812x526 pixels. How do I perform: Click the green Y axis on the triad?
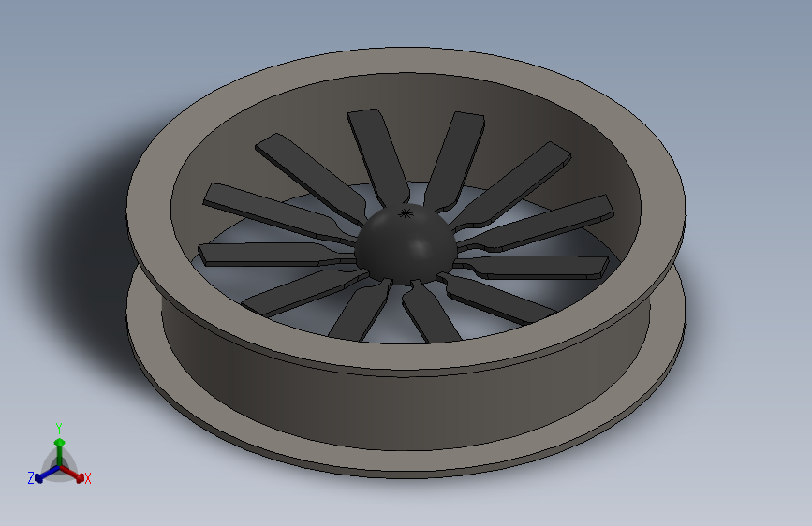point(59,451)
